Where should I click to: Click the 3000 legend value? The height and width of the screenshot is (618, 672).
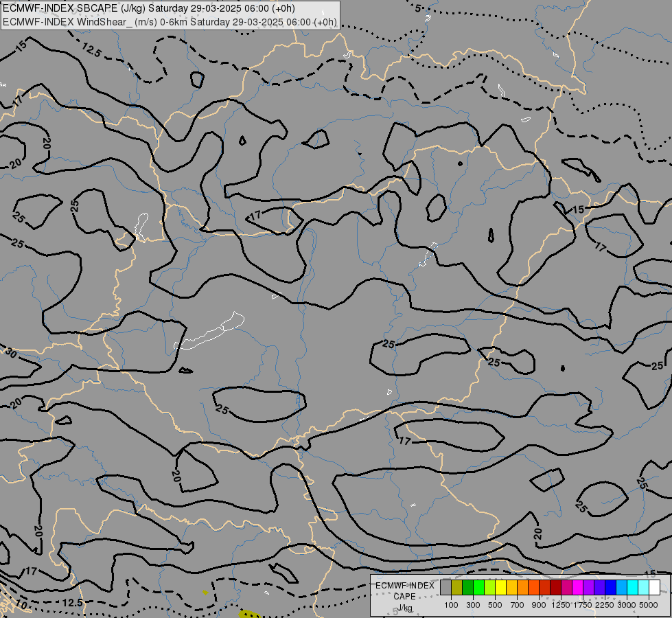pyautogui.click(x=627, y=605)
